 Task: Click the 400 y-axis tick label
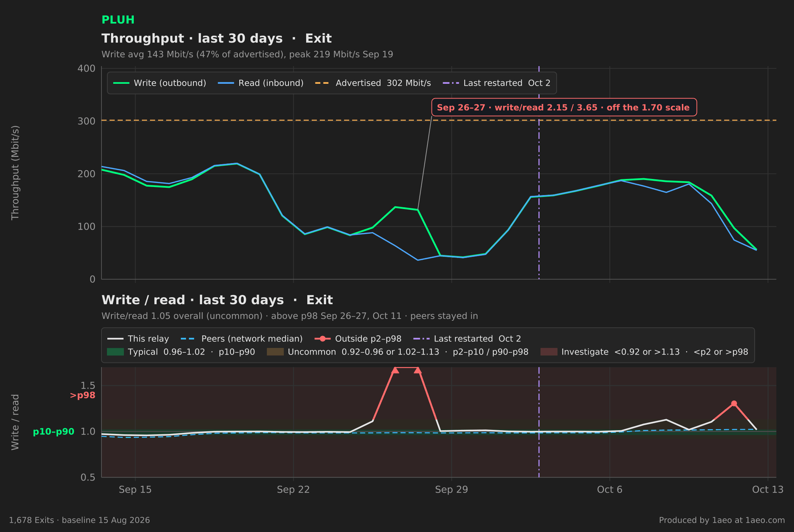pyautogui.click(x=86, y=69)
